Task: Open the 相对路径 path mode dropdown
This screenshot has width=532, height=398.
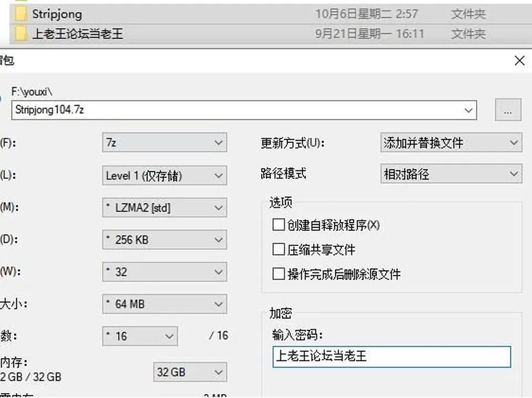Action: (451, 174)
